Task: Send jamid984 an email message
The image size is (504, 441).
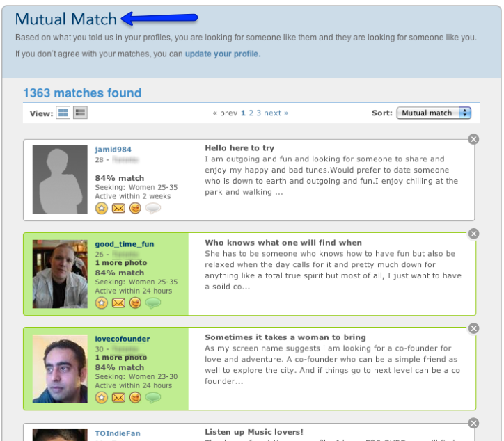Action: coord(118,209)
